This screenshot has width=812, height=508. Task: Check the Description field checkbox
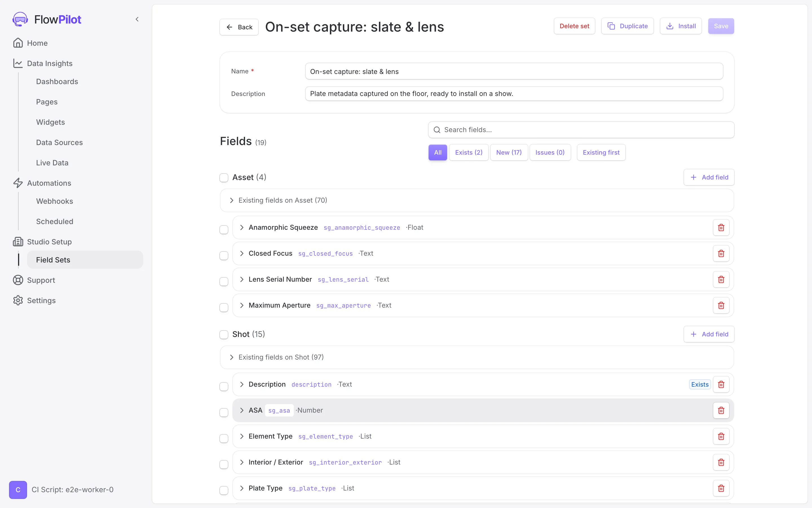click(x=224, y=386)
